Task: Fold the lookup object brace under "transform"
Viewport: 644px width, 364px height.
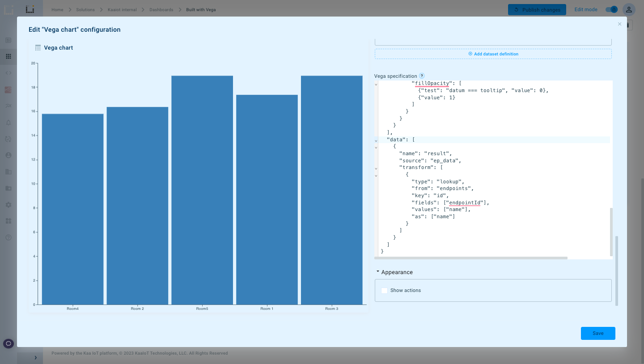Action: pos(376,175)
